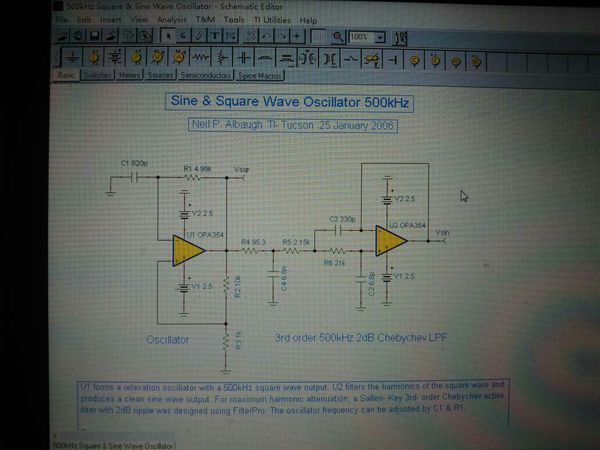Select the U1 OPA354 op-amp symbol
This screenshot has width=600, height=450.
(188, 251)
